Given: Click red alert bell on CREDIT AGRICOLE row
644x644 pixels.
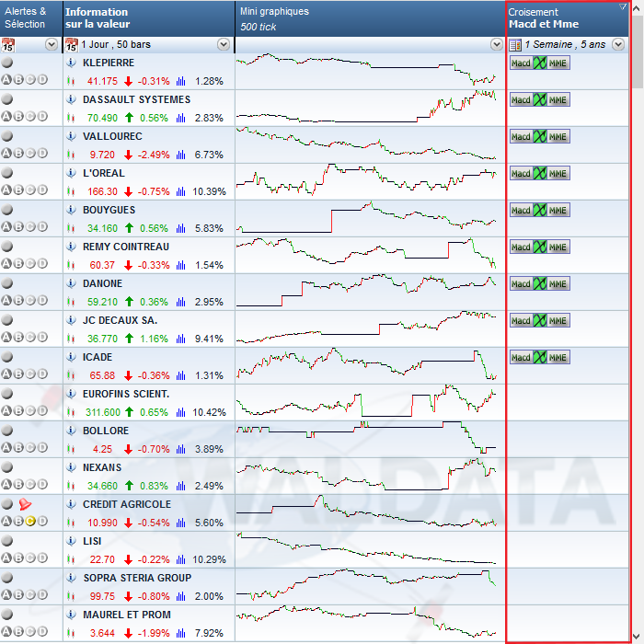Looking at the screenshot, I should pyautogui.click(x=25, y=504).
